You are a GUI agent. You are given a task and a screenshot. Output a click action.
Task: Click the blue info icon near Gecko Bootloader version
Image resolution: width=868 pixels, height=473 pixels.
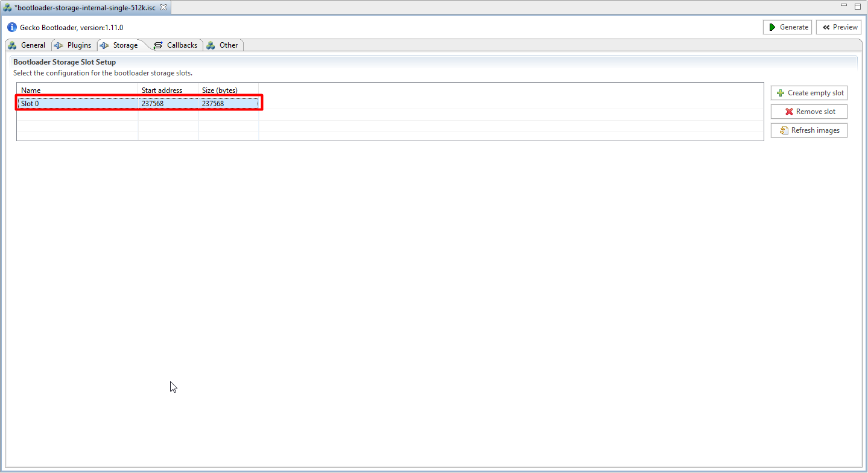point(11,27)
